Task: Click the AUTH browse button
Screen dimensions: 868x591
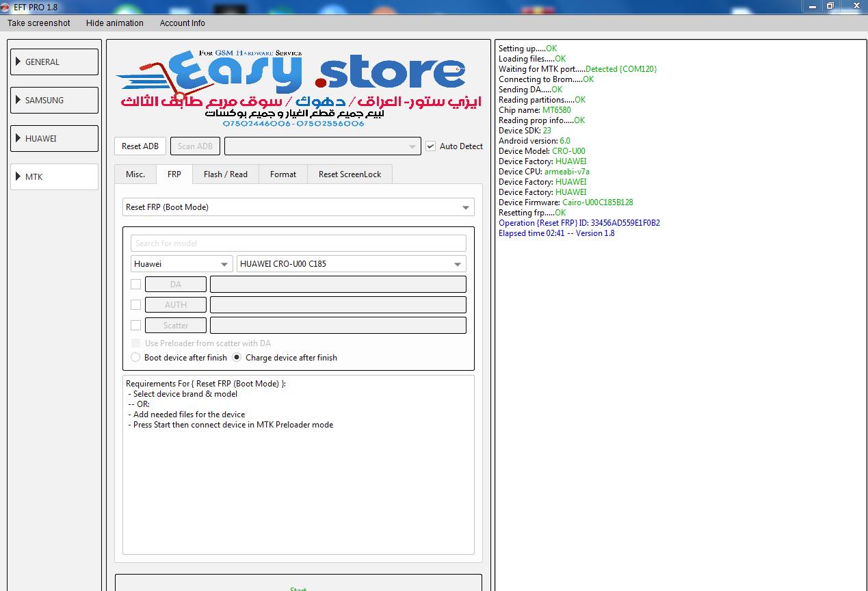Action: (176, 305)
